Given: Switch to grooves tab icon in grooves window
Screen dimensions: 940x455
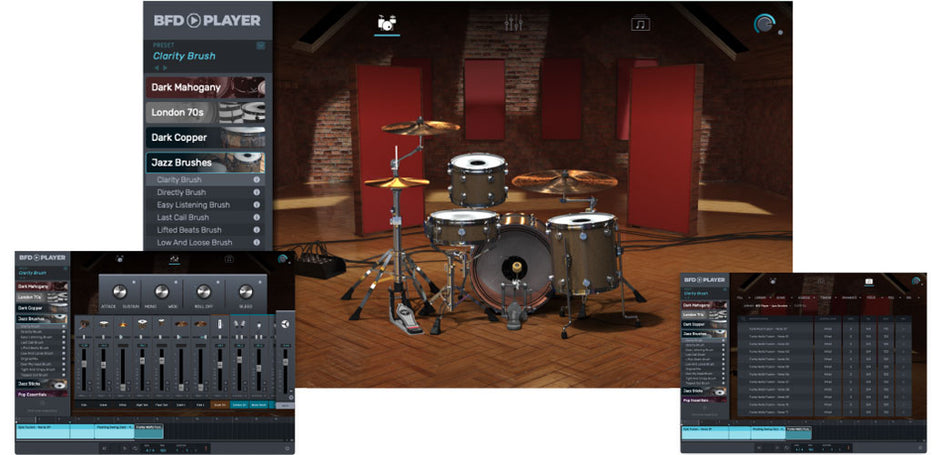Looking at the screenshot, I should 869,282.
